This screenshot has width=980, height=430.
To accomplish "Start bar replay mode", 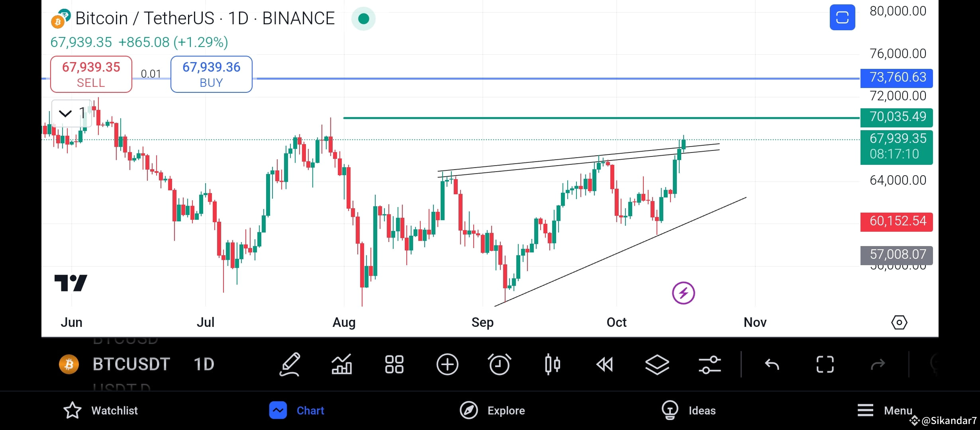I will [x=605, y=364].
